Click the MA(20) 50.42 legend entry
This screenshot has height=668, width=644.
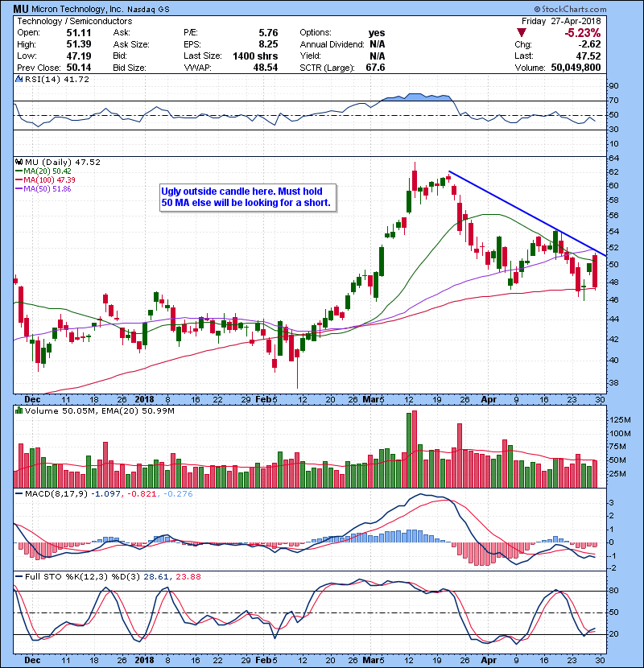[x=43, y=171]
